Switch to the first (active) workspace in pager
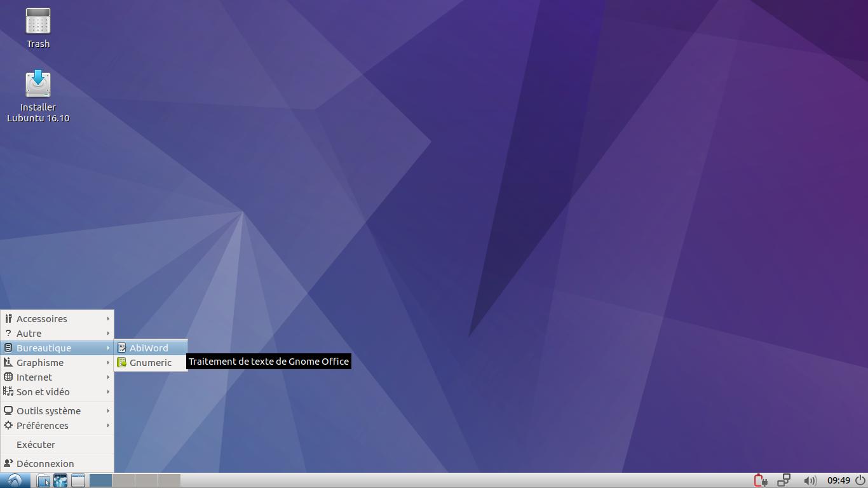 pyautogui.click(x=100, y=480)
